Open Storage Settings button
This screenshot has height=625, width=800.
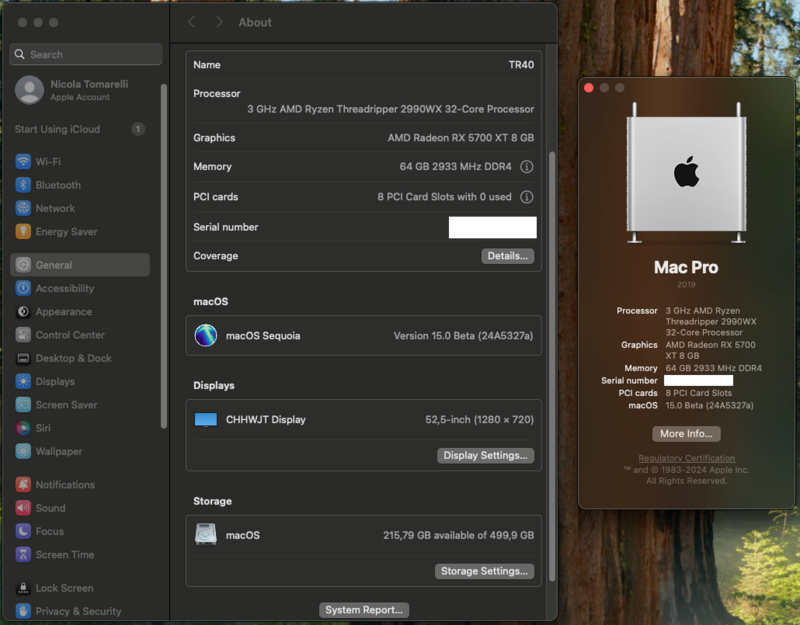[484, 571]
